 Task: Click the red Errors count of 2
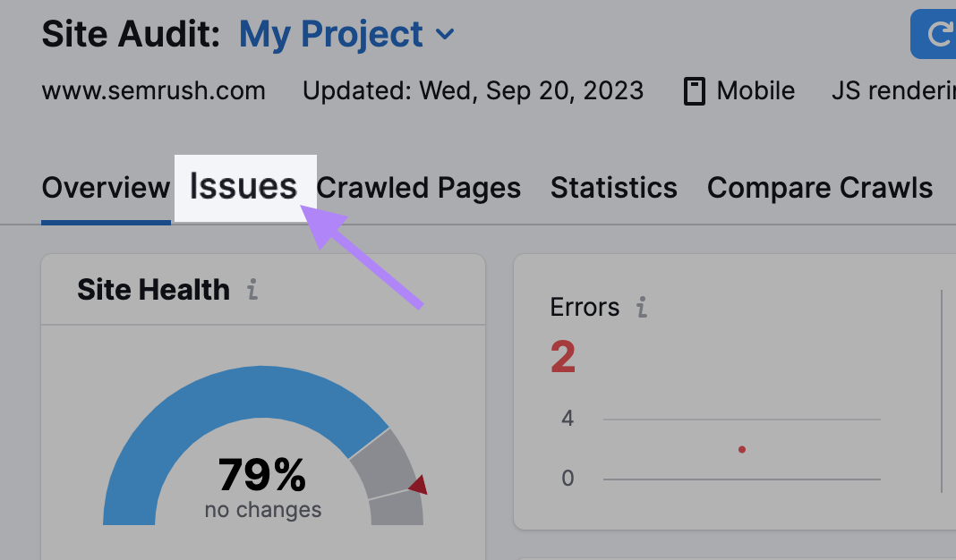(x=562, y=357)
